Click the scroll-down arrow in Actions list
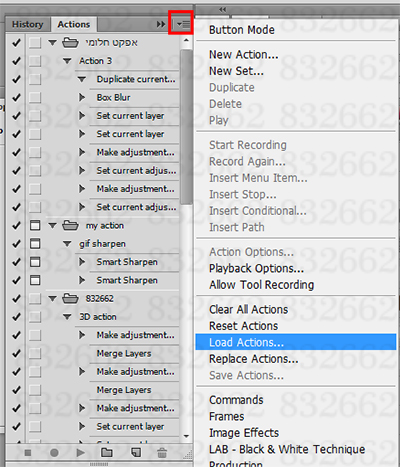The width and height of the screenshot is (400, 467). click(x=186, y=436)
